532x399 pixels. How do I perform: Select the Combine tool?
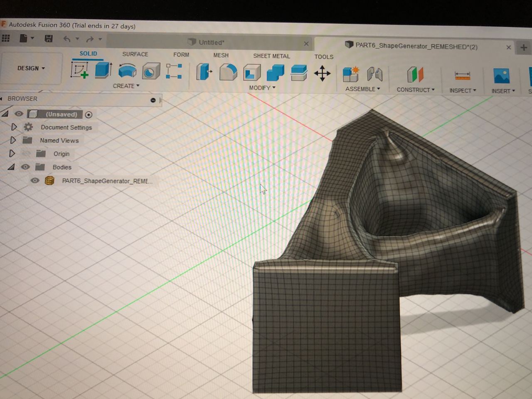pos(275,73)
